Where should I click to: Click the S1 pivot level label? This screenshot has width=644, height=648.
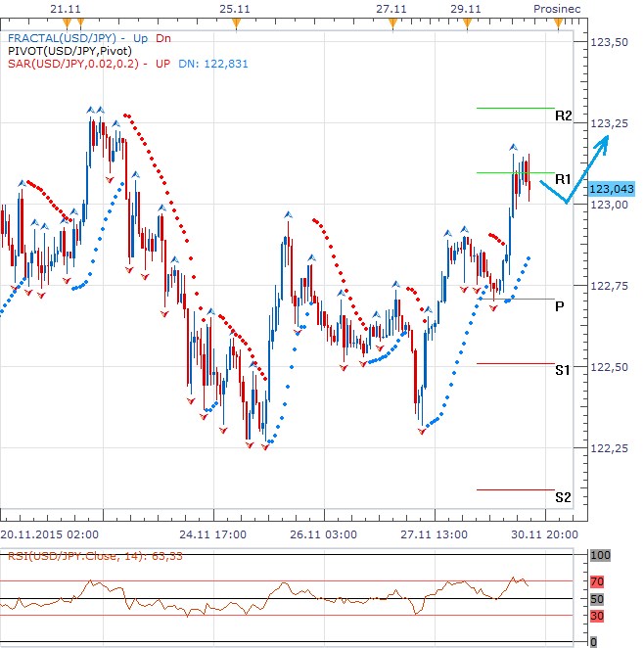click(x=562, y=370)
